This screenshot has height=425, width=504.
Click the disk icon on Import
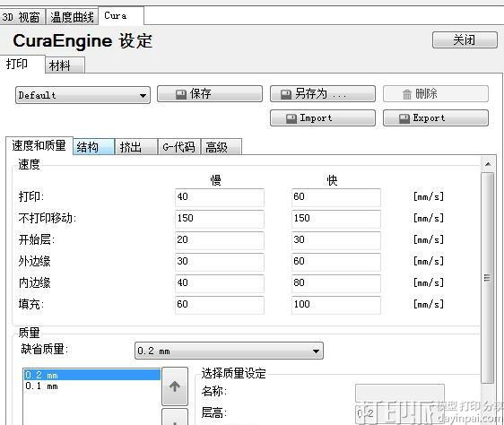point(291,118)
